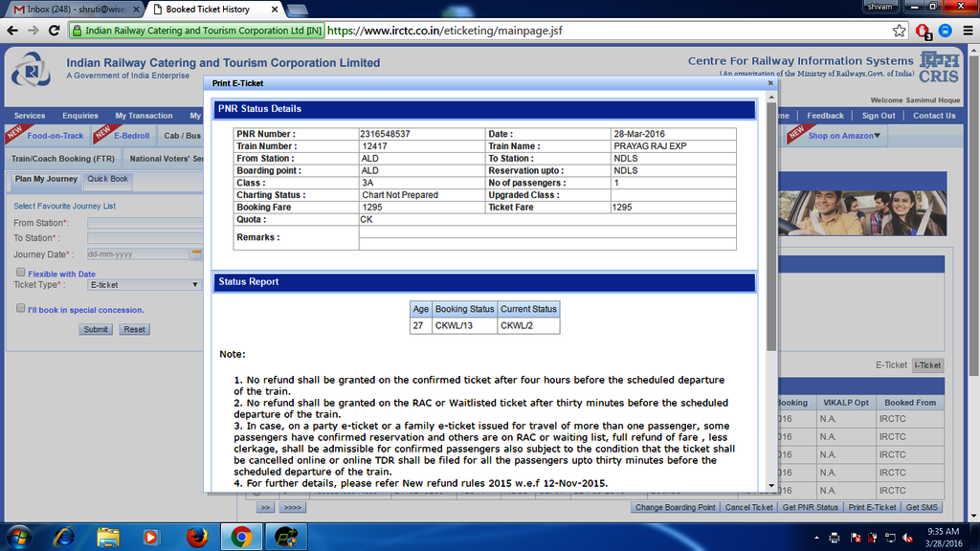The width and height of the screenshot is (980, 551).
Task: Click the printer tray icon
Action: click(834, 538)
